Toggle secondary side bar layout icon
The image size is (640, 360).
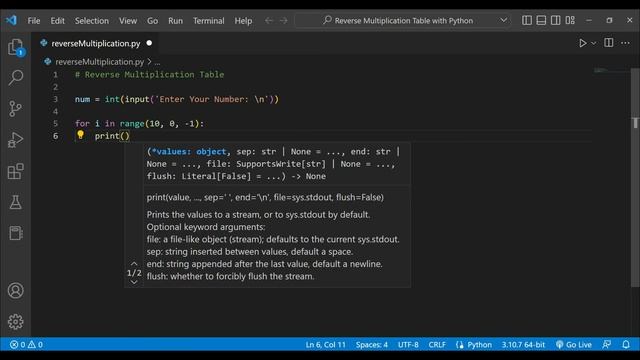(556, 20)
